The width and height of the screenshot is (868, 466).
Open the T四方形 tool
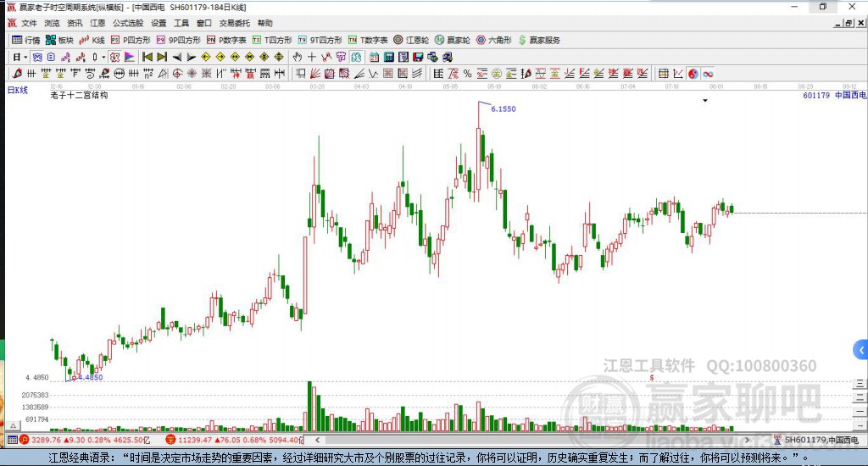pyautogui.click(x=272, y=40)
